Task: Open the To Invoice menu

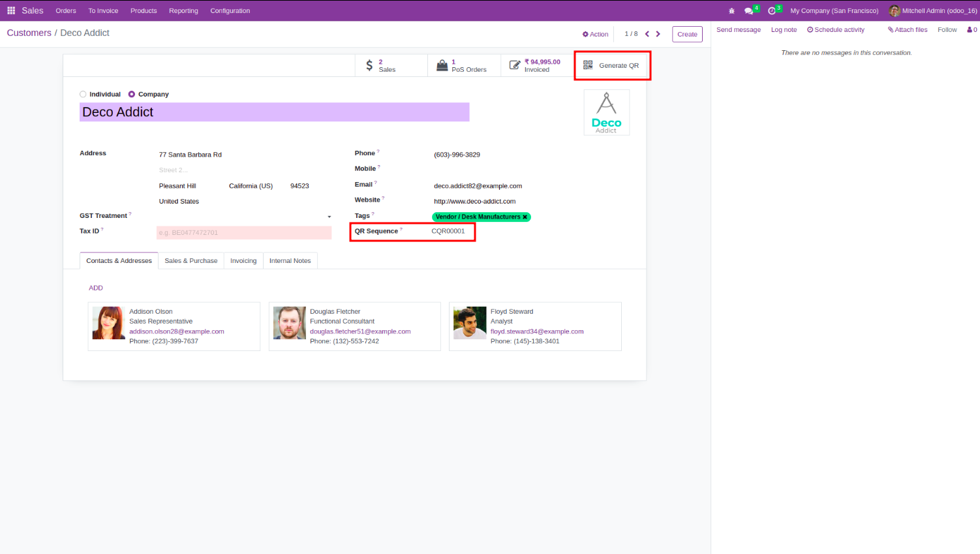Action: click(x=103, y=10)
